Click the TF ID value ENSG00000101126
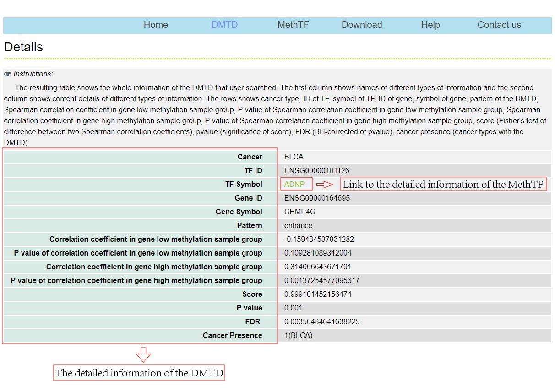Viewport: 555px width, 392px height. [316, 171]
